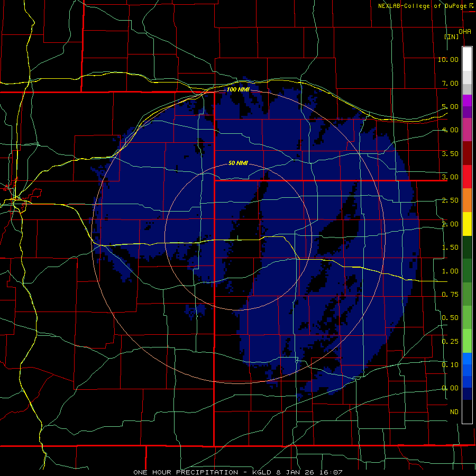Click the 0.25 legend value
The width and height of the screenshot is (476, 476).
click(x=450, y=342)
